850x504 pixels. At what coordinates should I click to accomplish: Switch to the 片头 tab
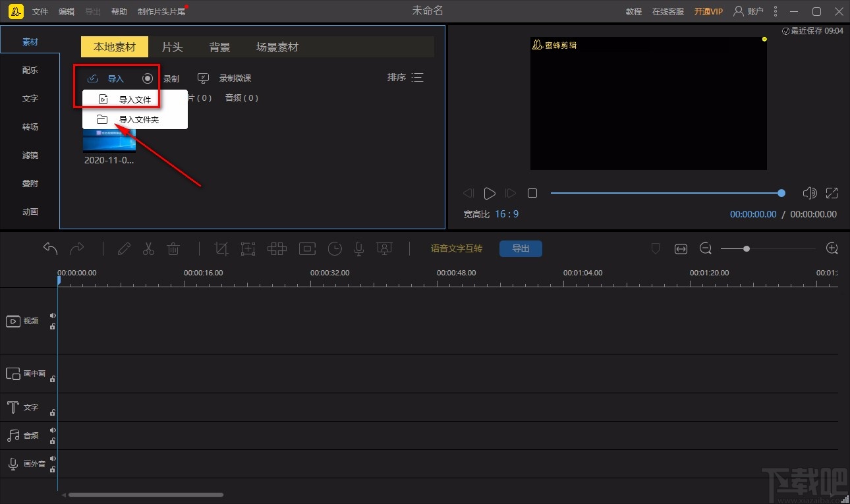[x=172, y=47]
